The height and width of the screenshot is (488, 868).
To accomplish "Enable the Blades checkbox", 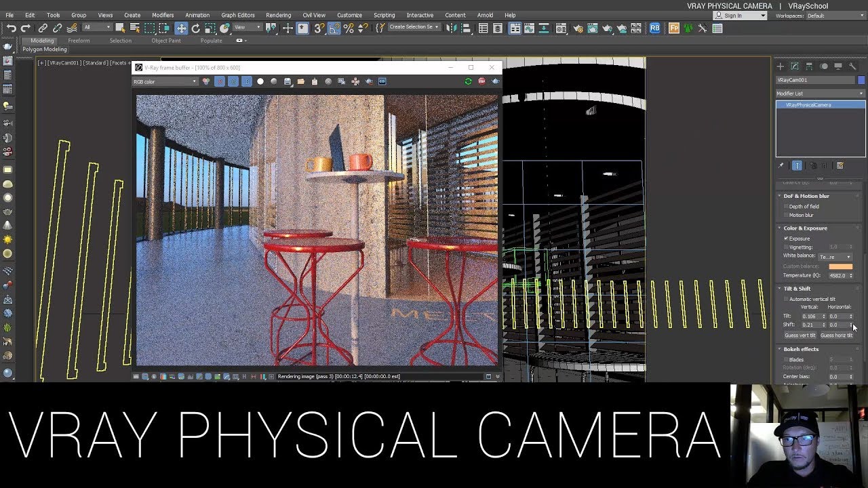I will point(786,360).
